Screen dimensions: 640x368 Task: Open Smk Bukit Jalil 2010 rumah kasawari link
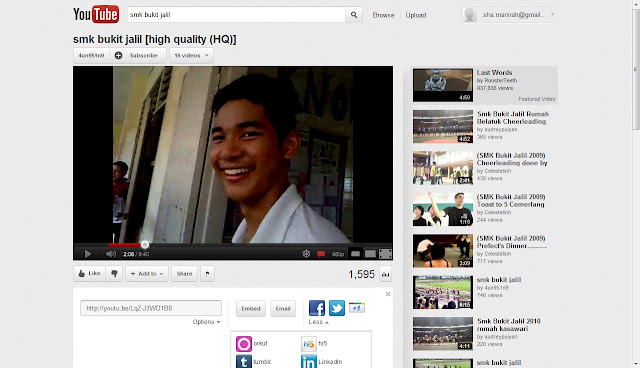(509, 325)
